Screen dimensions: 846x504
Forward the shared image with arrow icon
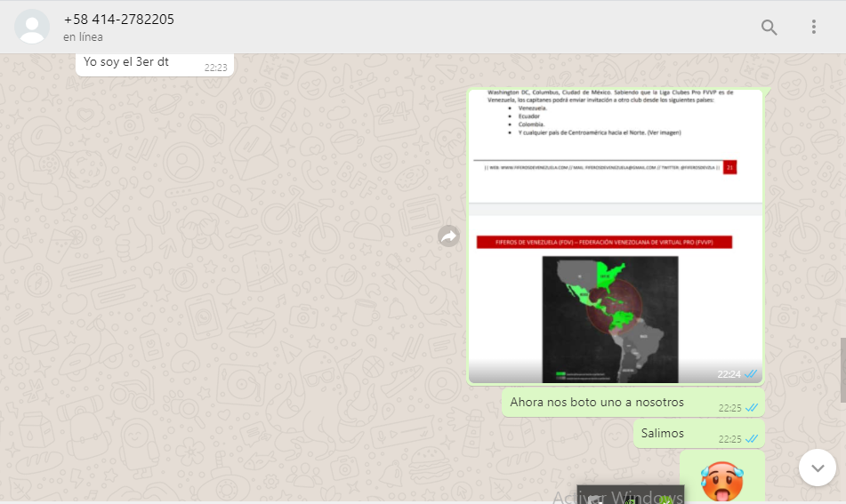pos(449,236)
